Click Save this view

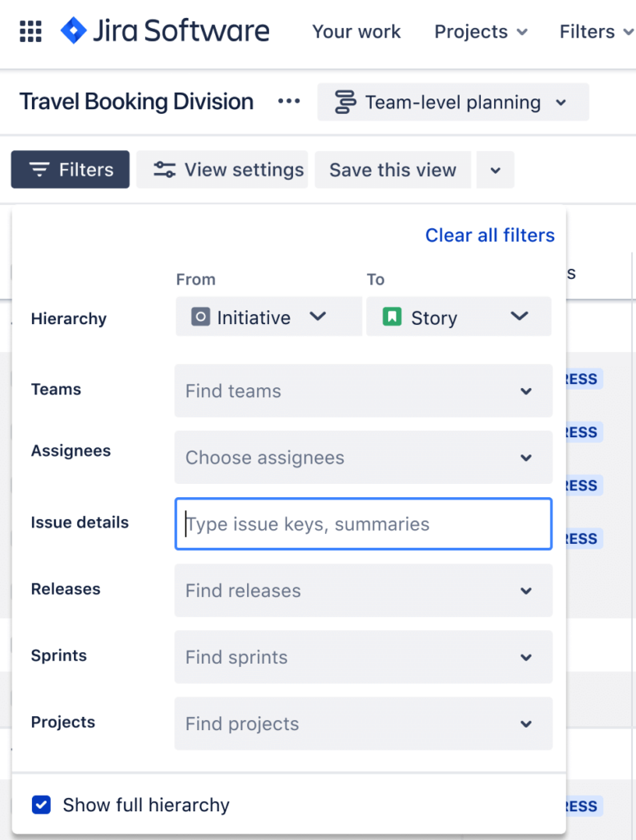[393, 170]
